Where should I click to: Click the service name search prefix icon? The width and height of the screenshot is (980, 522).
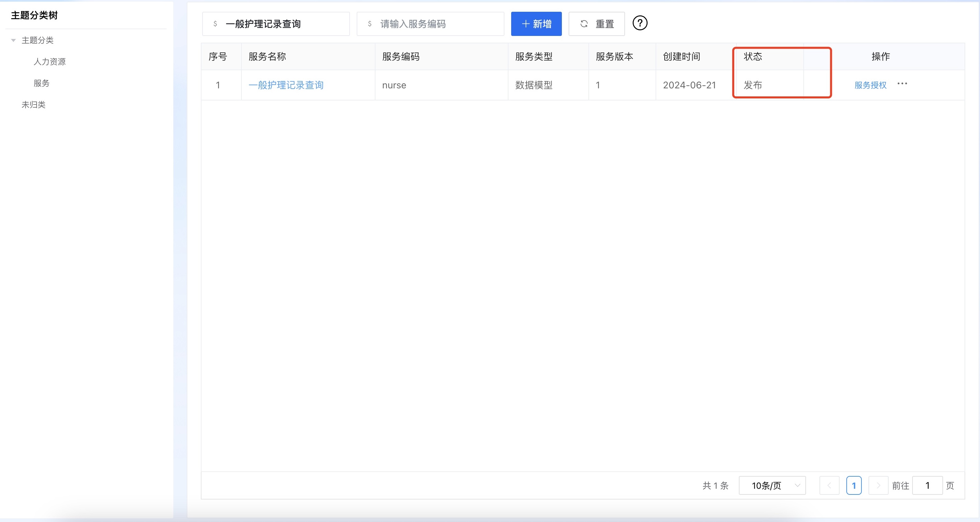point(215,24)
